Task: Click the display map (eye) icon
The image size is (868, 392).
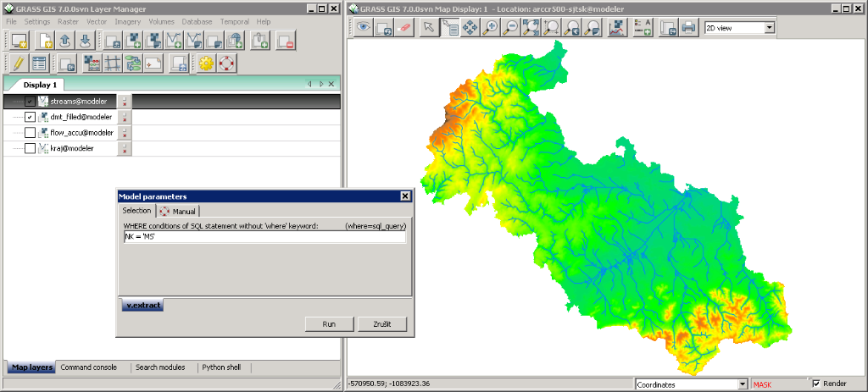Action: click(x=363, y=27)
